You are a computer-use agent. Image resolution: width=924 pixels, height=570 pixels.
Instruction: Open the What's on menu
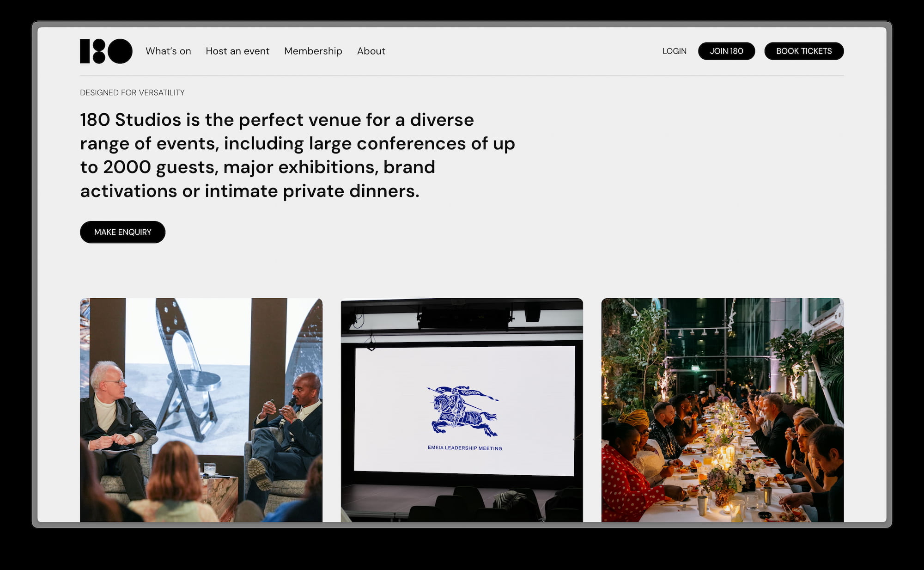tap(168, 51)
